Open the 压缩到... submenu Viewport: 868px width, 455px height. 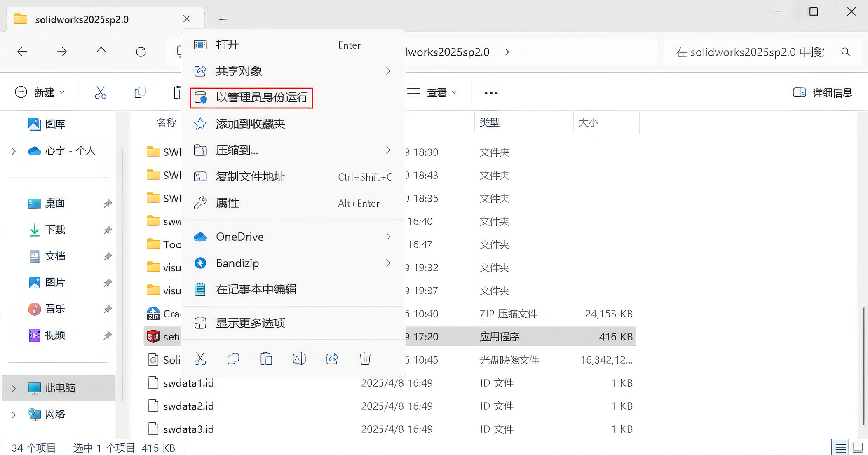coord(293,150)
